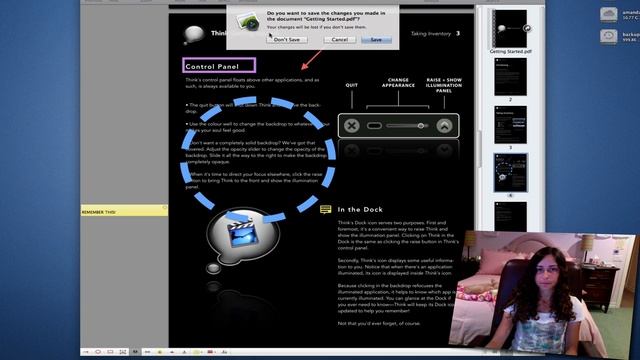This screenshot has height=360, width=640.
Task: Click the highlighted dark annotation tool
Action: 135,352
